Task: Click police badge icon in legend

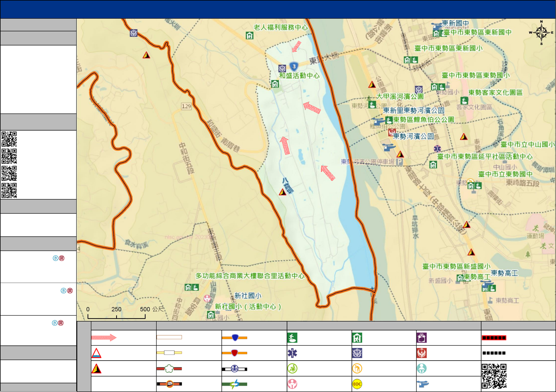Action: click(357, 353)
